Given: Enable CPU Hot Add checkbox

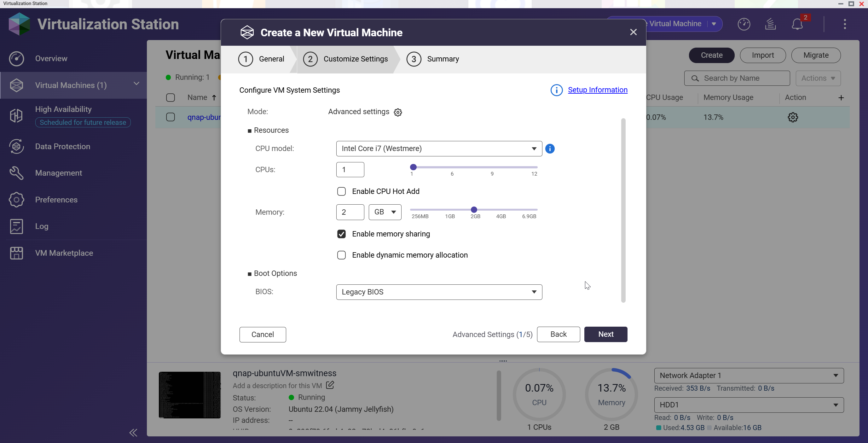Looking at the screenshot, I should 341,191.
